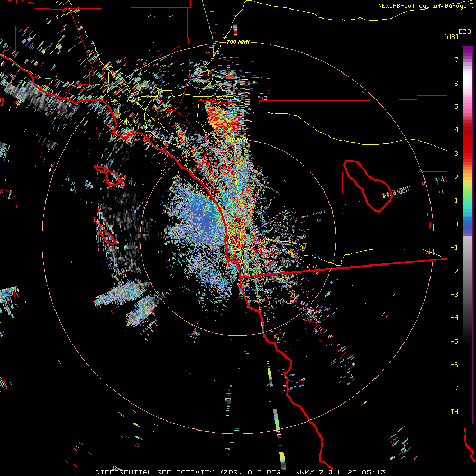Click the -6 value on the scale

454,365
